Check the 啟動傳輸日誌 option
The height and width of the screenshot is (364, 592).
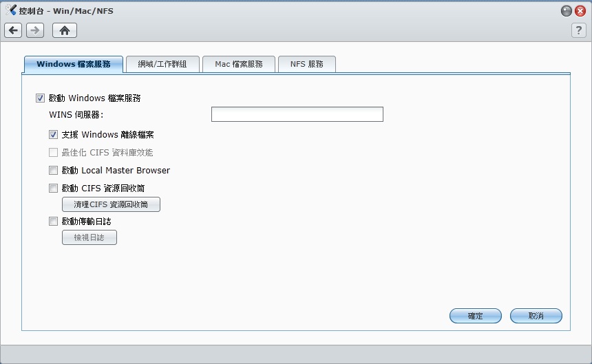click(54, 222)
